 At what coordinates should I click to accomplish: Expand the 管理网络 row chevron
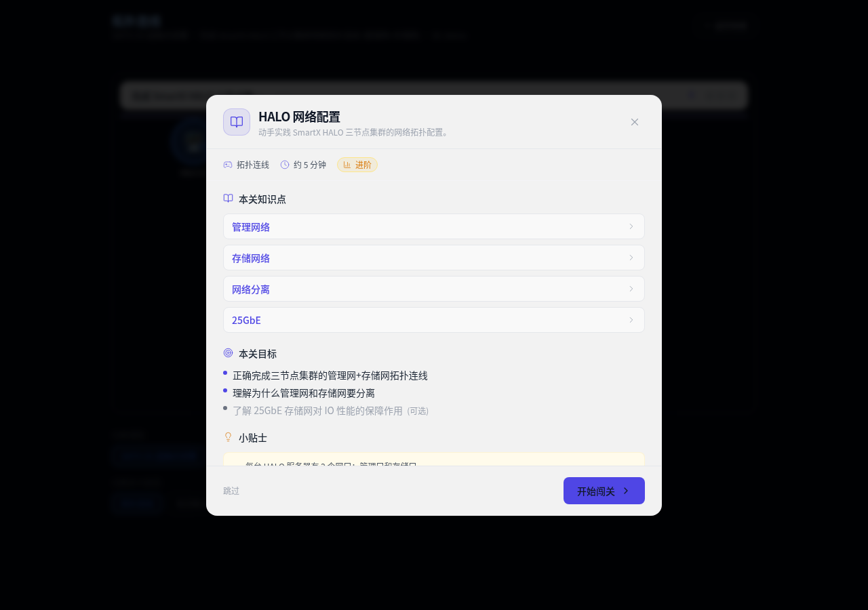click(631, 226)
